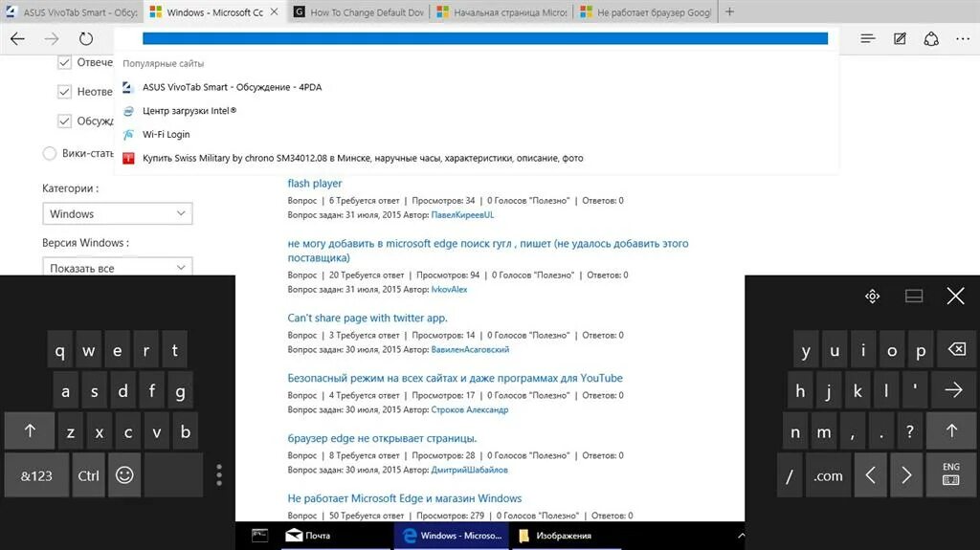The height and width of the screenshot is (550, 980).
Task: Tap the q key on the keyboard
Action: (60, 350)
